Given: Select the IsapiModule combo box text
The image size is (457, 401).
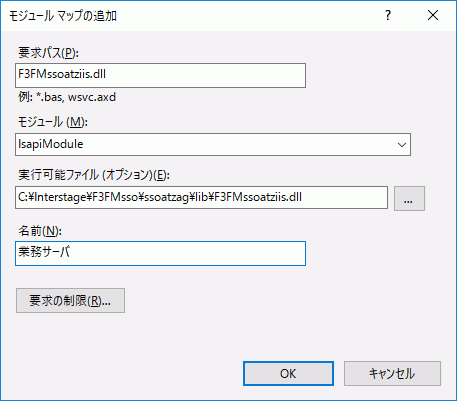Looking at the screenshot, I should 51,144.
